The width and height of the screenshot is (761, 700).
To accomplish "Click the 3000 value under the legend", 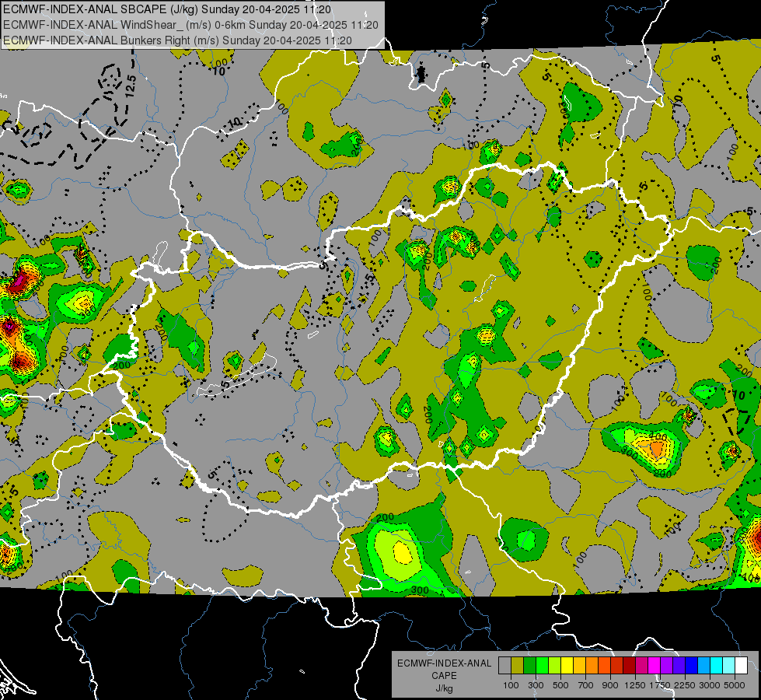I will (710, 685).
